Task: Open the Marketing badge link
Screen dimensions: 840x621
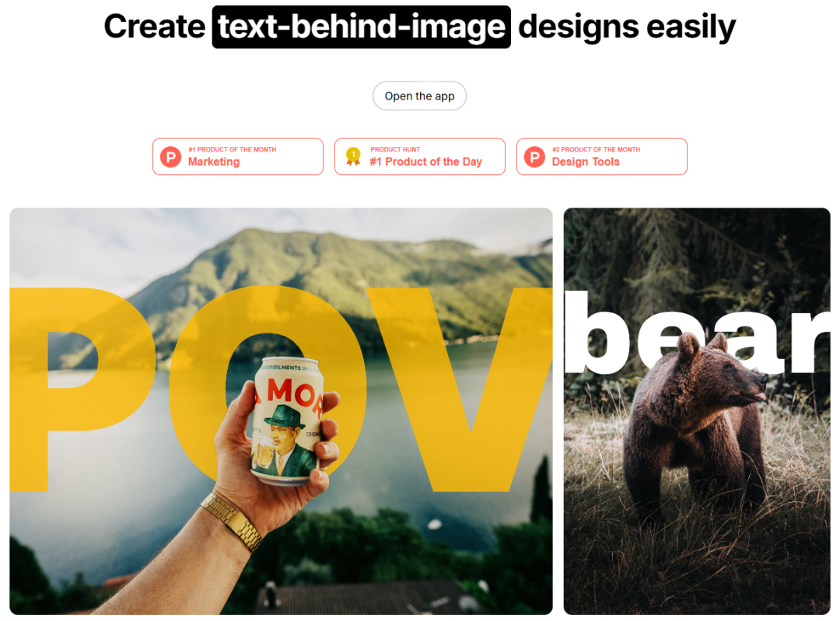Action: click(238, 156)
